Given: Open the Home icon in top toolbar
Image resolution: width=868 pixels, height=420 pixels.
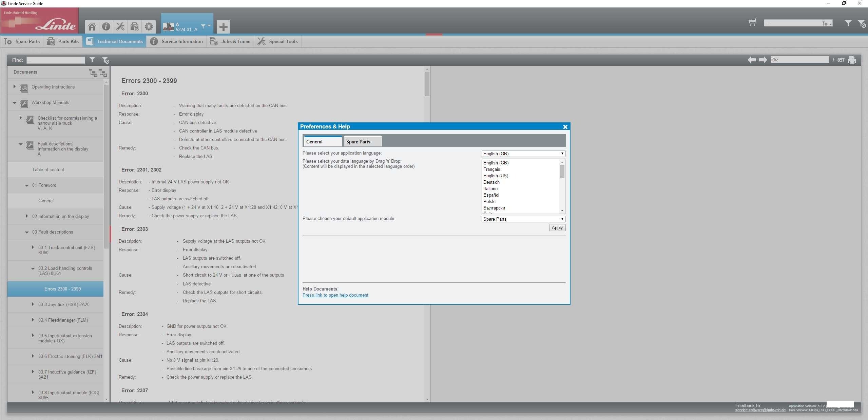Looking at the screenshot, I should point(92,26).
